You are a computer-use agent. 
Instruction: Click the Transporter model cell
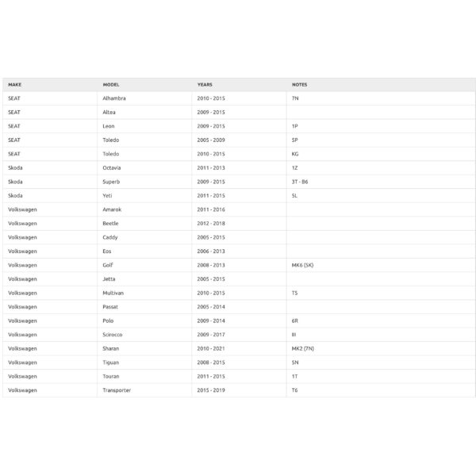pos(117,390)
